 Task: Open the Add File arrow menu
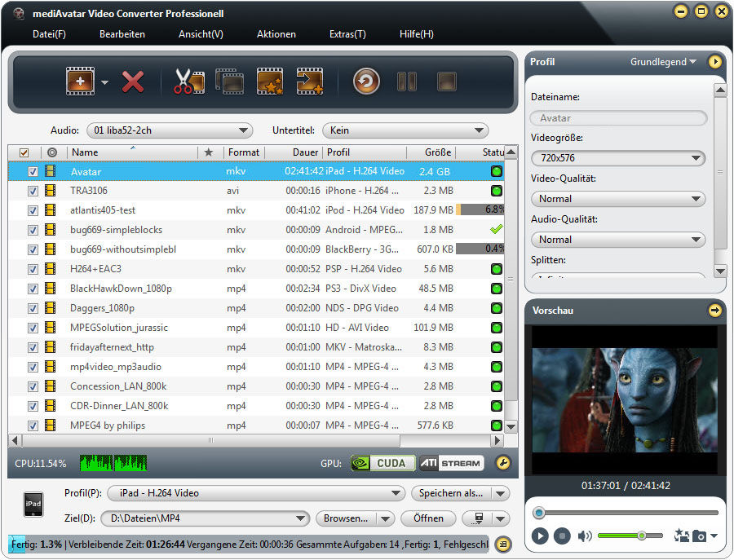pos(105,82)
